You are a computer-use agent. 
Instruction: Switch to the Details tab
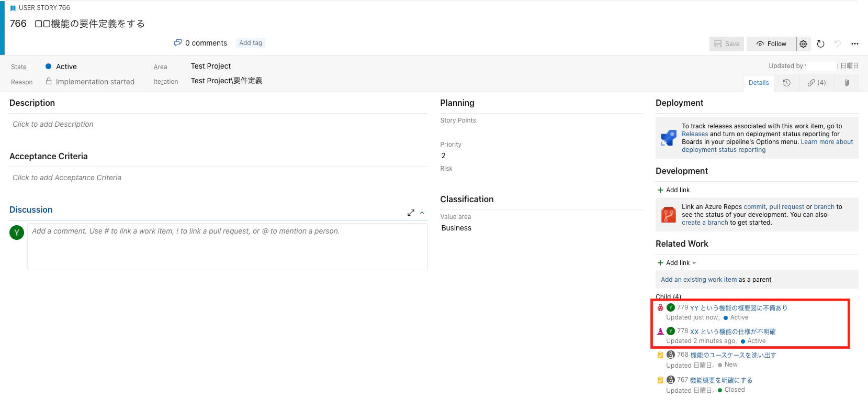759,83
